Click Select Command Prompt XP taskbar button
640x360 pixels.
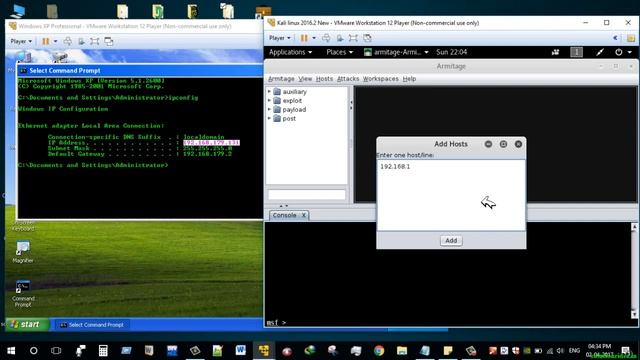92,325
